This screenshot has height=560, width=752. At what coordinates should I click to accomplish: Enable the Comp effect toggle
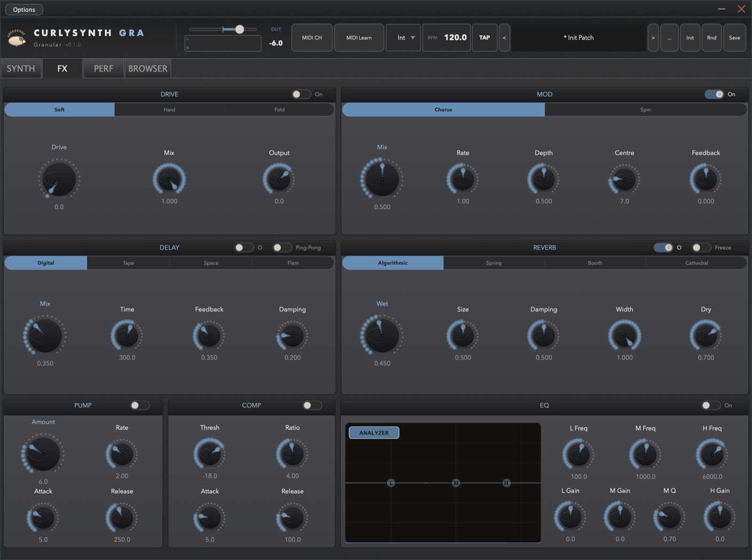tap(312, 405)
